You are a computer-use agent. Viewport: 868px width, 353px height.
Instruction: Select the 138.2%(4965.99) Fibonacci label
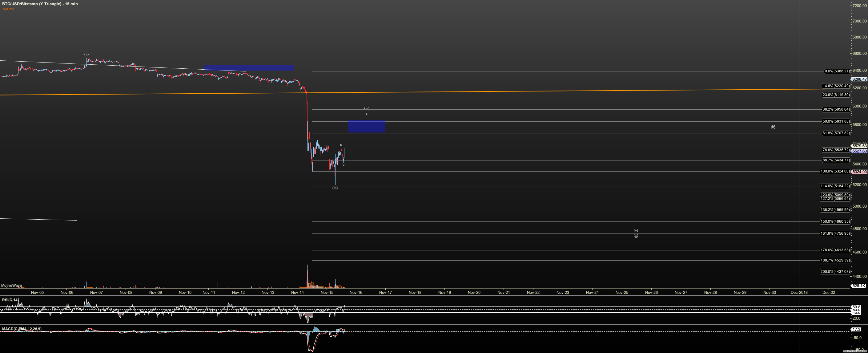(835, 210)
